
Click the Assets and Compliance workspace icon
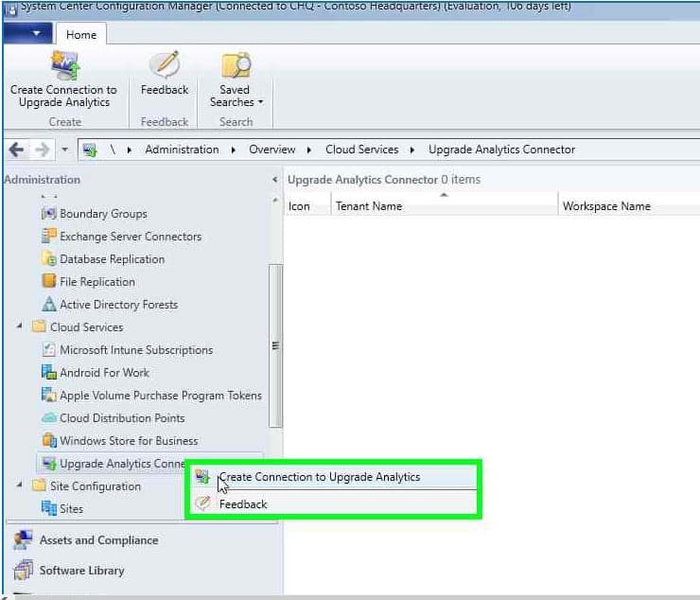click(x=23, y=540)
